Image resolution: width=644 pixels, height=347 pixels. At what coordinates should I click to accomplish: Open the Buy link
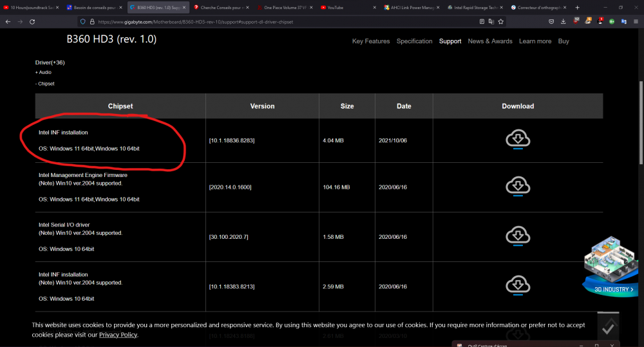[x=563, y=41]
